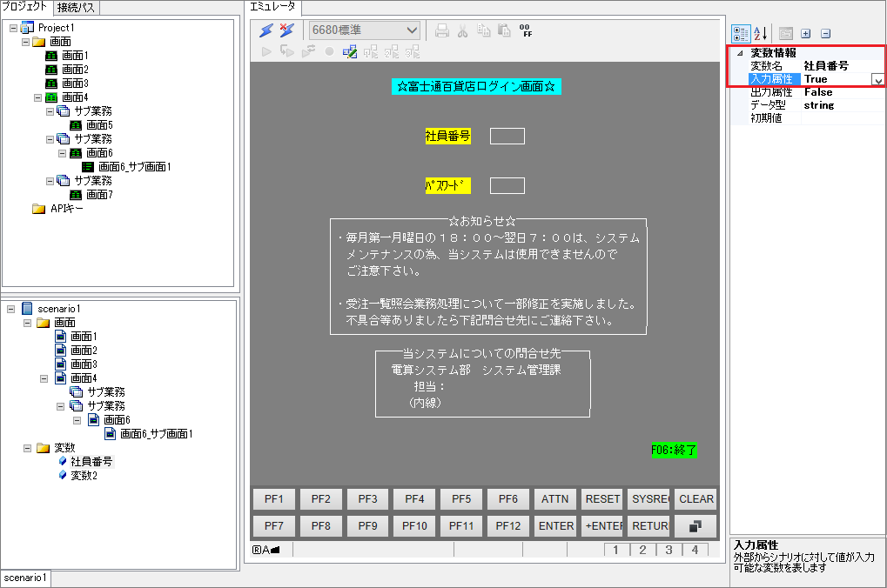Click the F06:終了 label on emulator screen
Viewport: 887px width, 588px height.
coord(674,450)
